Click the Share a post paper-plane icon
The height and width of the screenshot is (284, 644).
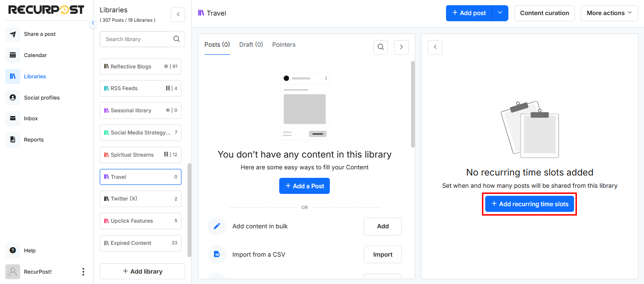[13, 34]
